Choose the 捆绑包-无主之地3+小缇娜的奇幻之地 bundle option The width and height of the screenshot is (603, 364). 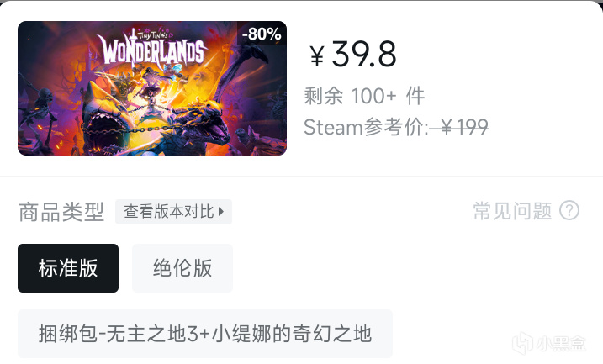205,334
